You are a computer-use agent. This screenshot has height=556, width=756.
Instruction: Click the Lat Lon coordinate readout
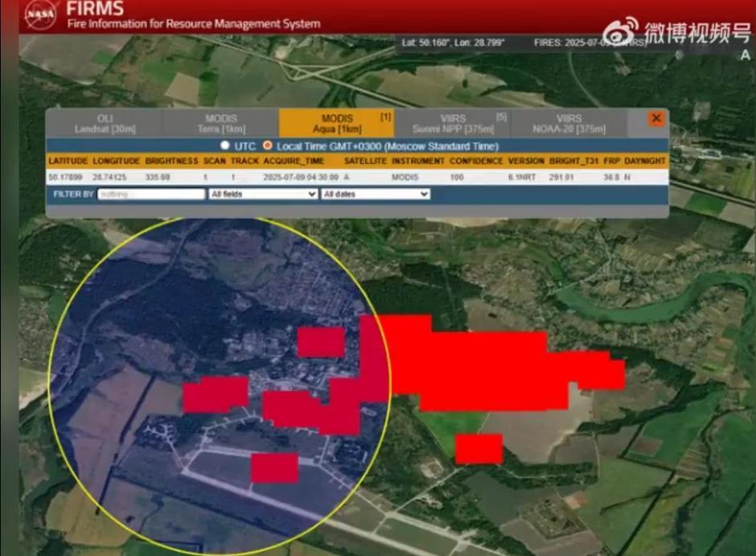pyautogui.click(x=454, y=43)
